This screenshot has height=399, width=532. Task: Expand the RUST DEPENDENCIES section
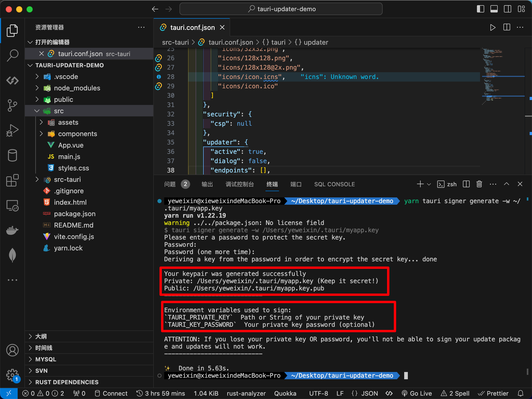(89, 382)
